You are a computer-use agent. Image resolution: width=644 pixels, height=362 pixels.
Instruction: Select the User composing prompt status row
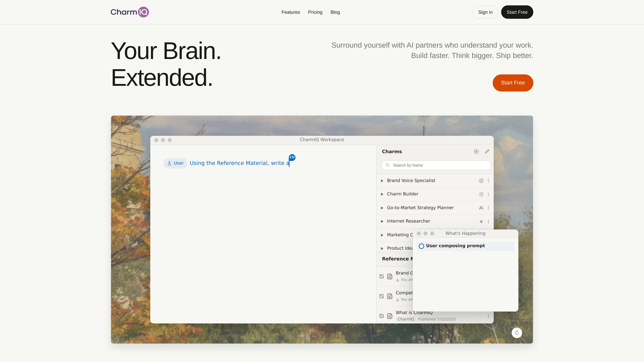click(x=465, y=246)
